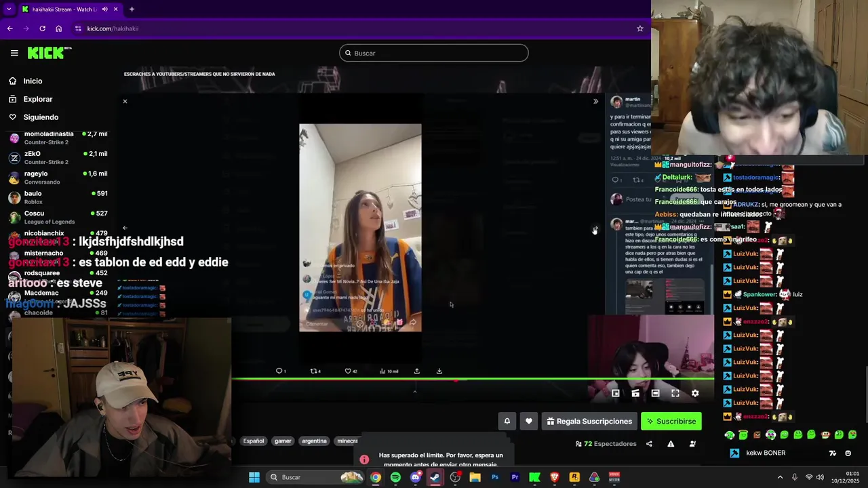Open Steam from the taskbar
The height and width of the screenshot is (488, 868).
click(x=435, y=477)
